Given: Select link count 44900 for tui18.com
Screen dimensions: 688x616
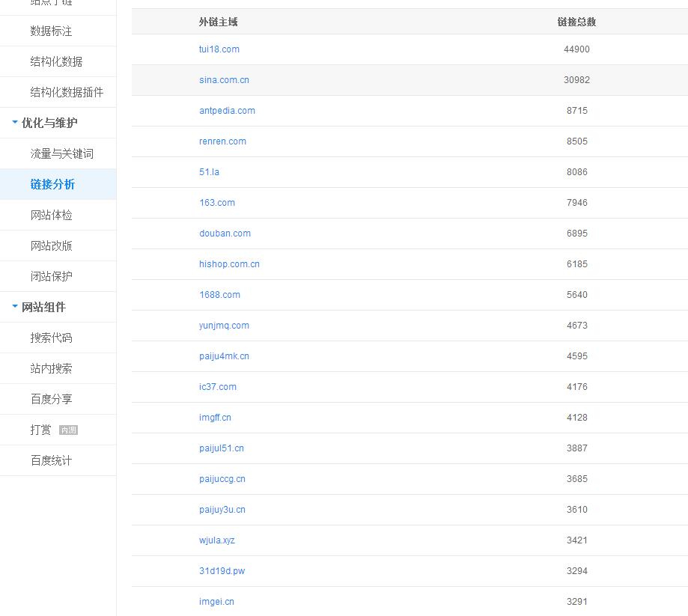Looking at the screenshot, I should 576,49.
